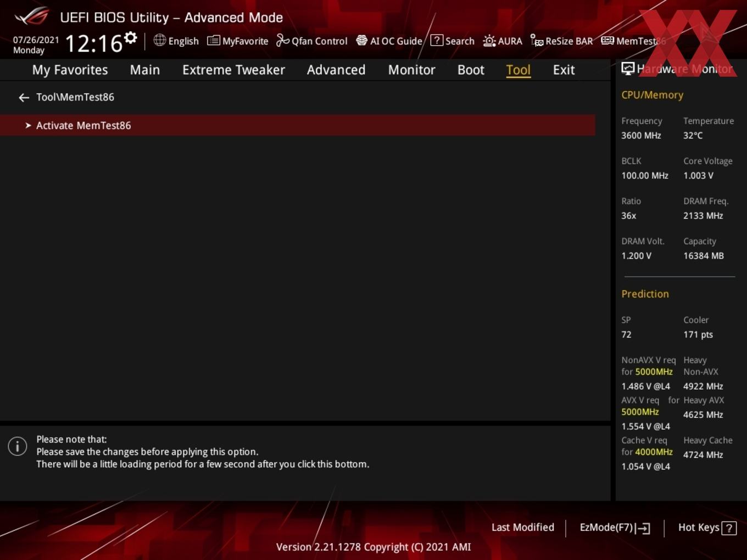The height and width of the screenshot is (560, 747).
Task: Click the 1.003 V core voltage value
Action: pyautogui.click(x=698, y=176)
